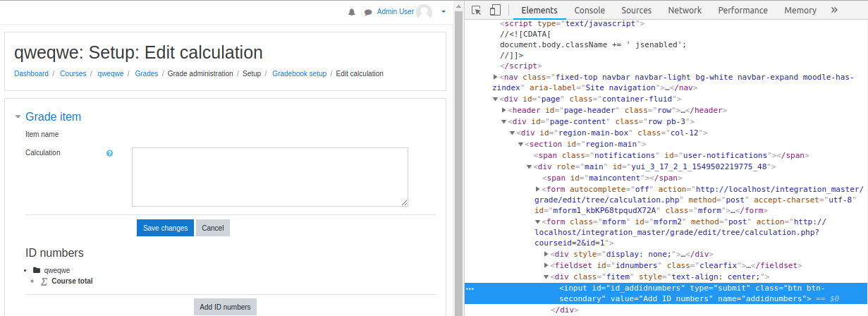The height and width of the screenshot is (316, 868).
Task: Open Admin User profile link
Action: click(396, 12)
